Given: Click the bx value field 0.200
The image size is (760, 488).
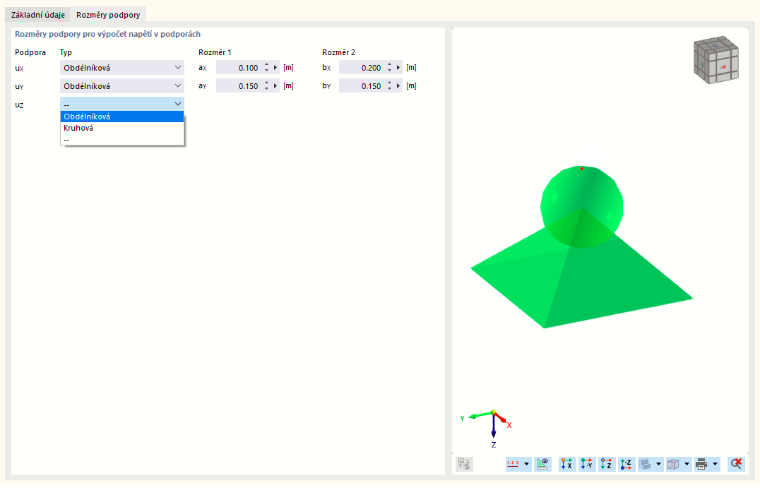Looking at the screenshot, I should (x=361, y=68).
